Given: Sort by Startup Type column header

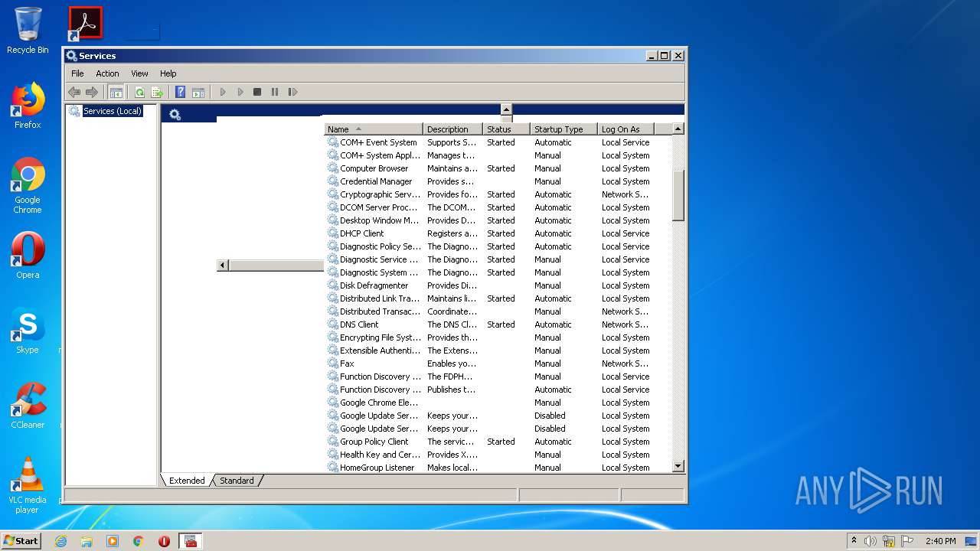Looking at the screenshot, I should tap(563, 129).
